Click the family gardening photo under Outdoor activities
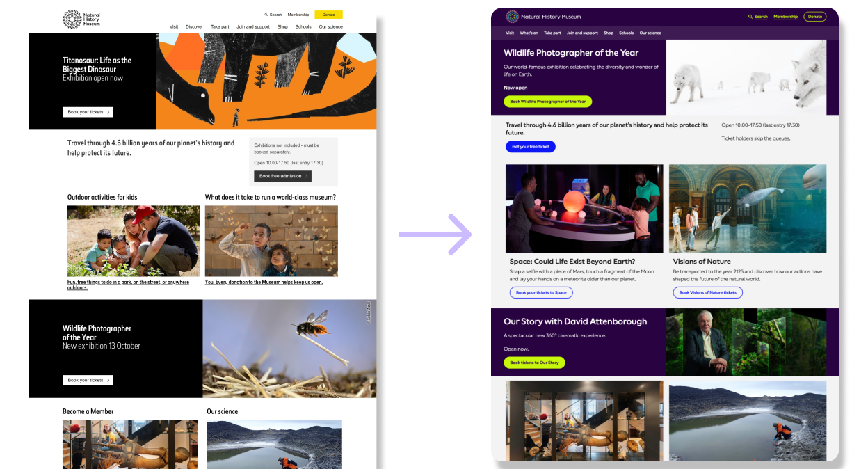 coord(134,241)
